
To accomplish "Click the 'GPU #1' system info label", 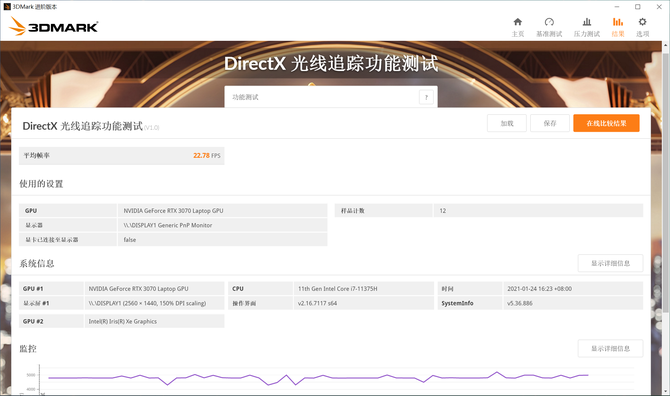I will (x=51, y=289).
